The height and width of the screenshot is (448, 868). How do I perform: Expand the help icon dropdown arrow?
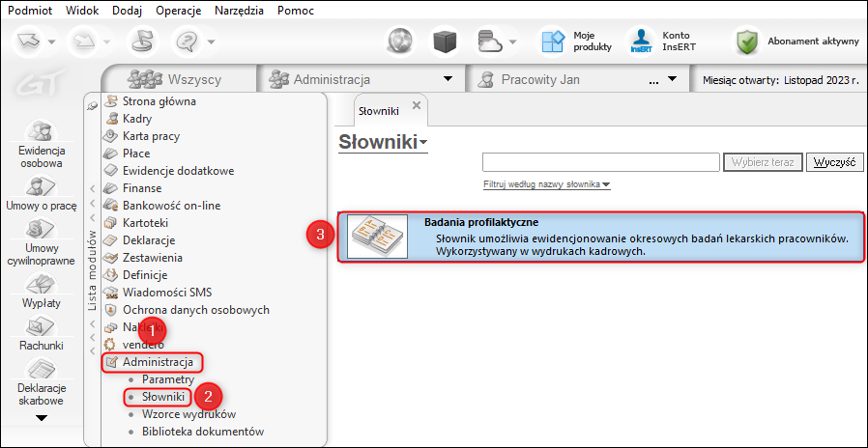(212, 42)
